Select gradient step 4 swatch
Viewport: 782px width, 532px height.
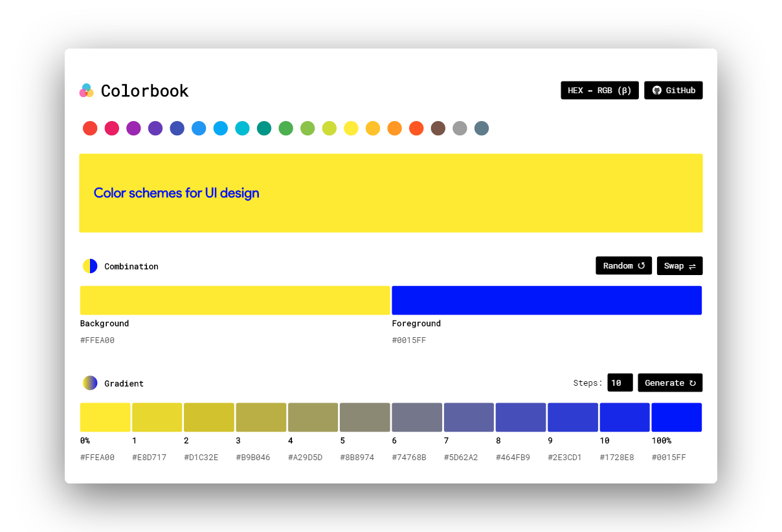(x=313, y=417)
